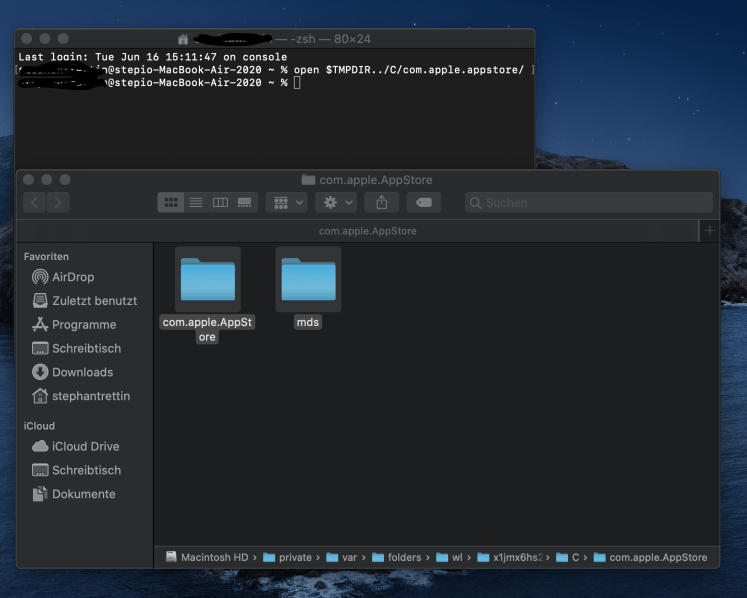Screen dimensions: 747x598
Task: Go forward in Finder history
Action: tap(58, 202)
